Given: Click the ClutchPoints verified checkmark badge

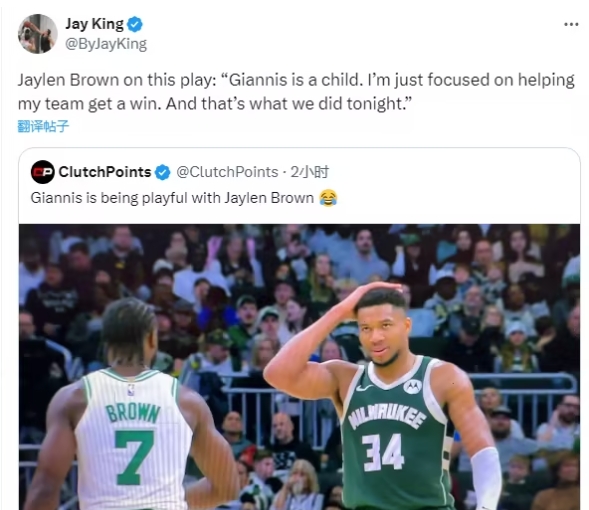Looking at the screenshot, I should point(162,172).
